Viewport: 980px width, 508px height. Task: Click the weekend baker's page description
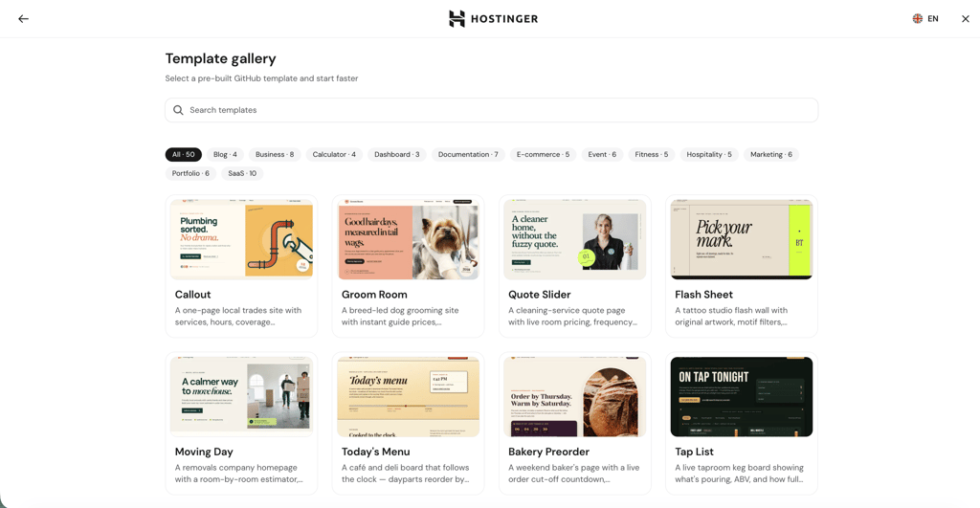click(x=574, y=474)
